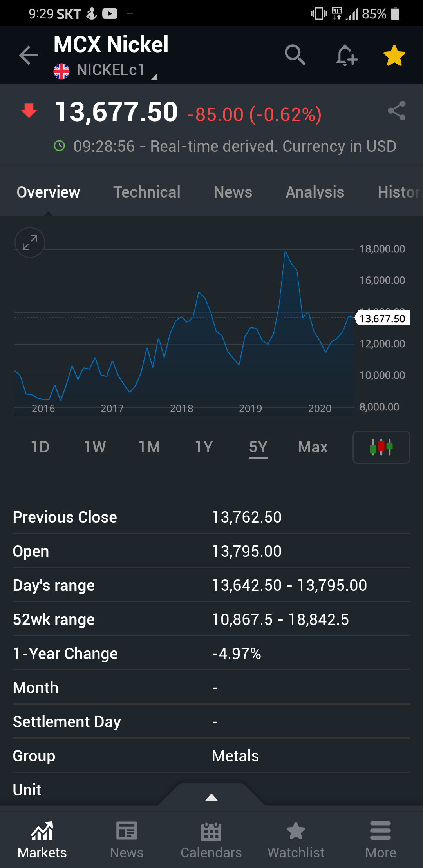Open Calendars in bottom navigation
The height and width of the screenshot is (868, 423).
click(x=211, y=840)
